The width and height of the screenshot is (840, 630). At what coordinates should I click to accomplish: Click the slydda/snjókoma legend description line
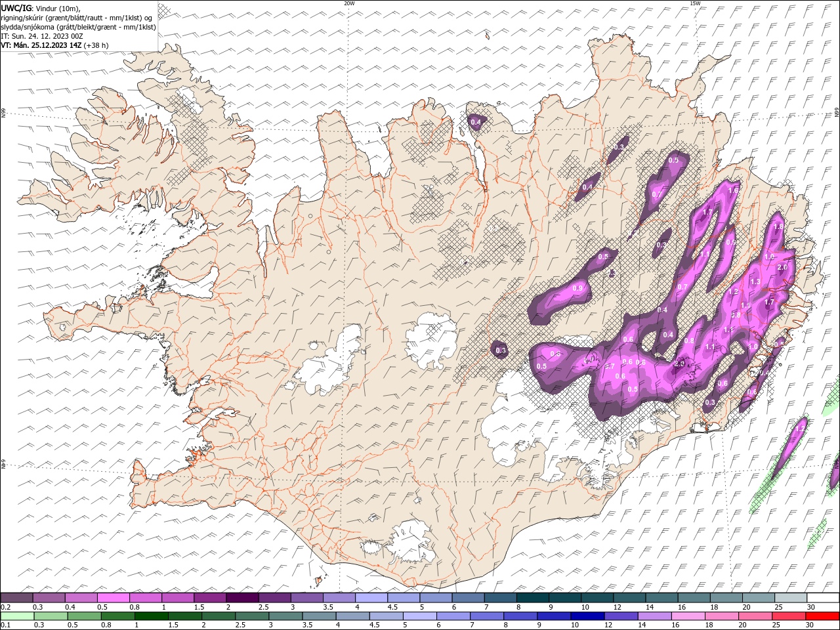(79, 27)
